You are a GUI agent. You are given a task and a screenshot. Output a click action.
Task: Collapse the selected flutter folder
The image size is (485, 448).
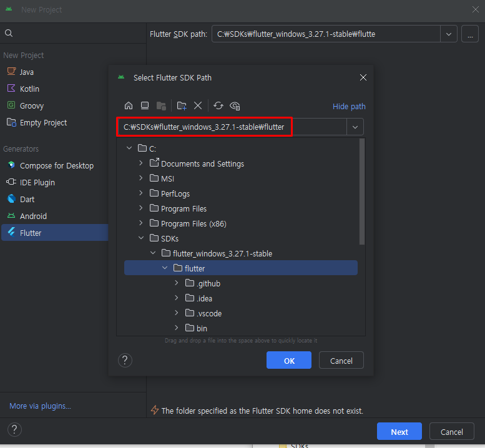(165, 268)
